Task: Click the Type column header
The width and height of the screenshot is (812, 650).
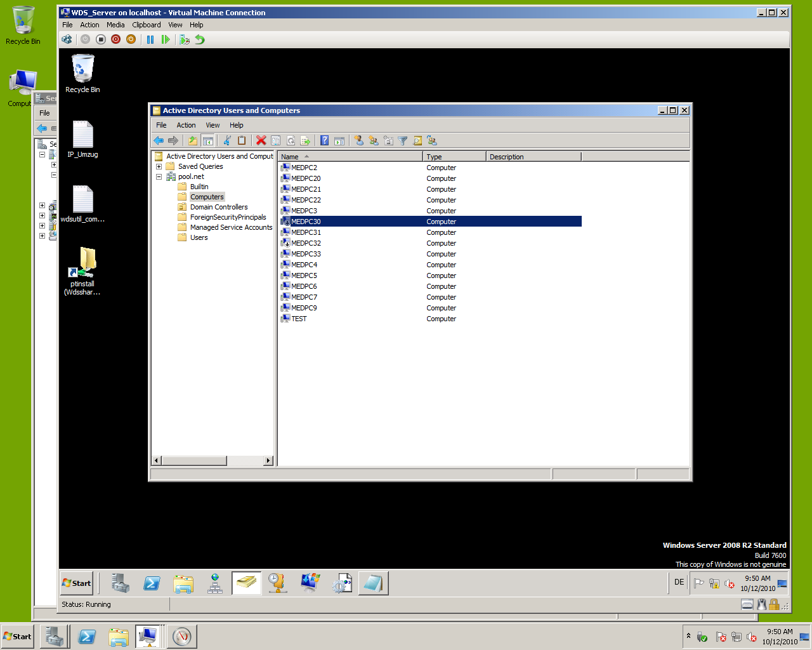Action: tap(454, 156)
